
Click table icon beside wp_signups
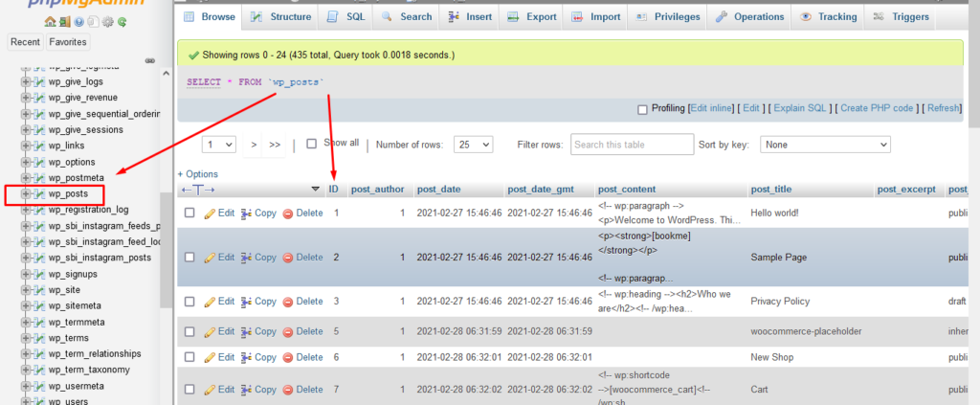click(x=39, y=274)
